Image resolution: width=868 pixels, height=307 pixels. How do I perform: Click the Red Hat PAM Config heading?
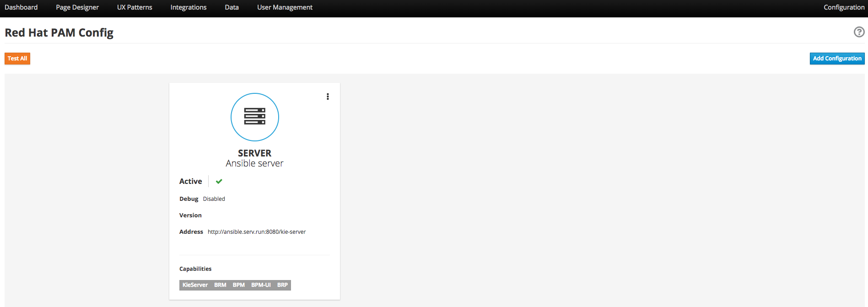point(59,33)
